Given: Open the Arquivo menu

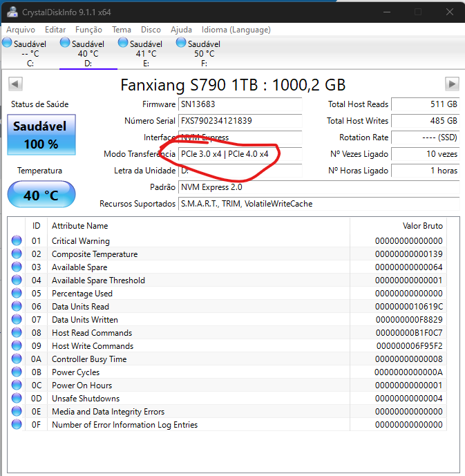Looking at the screenshot, I should [21, 30].
